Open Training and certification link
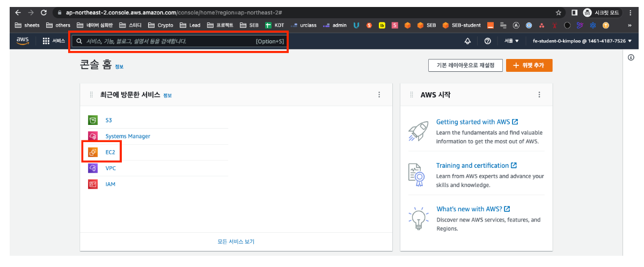The width and height of the screenshot is (644, 267). (476, 166)
